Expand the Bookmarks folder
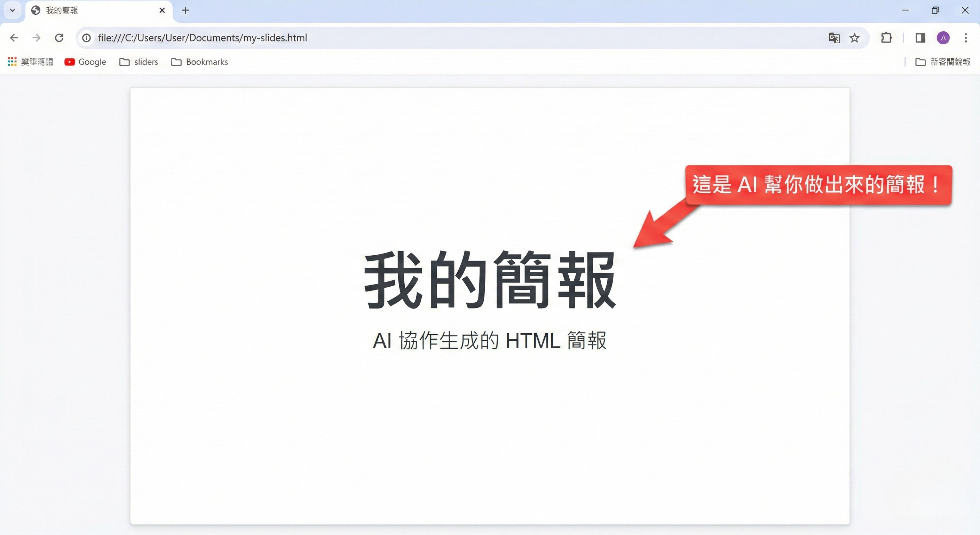Image resolution: width=980 pixels, height=535 pixels. click(x=199, y=62)
